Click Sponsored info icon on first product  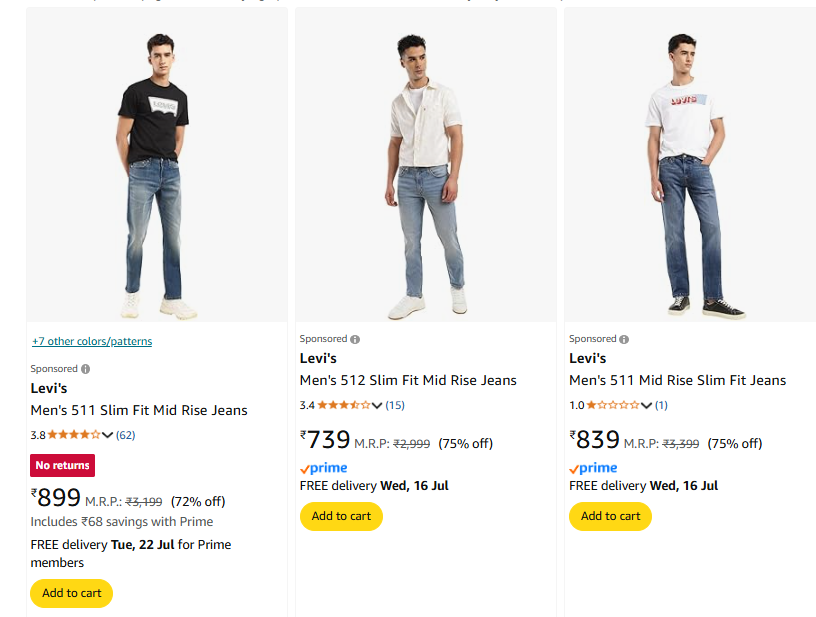click(x=85, y=369)
